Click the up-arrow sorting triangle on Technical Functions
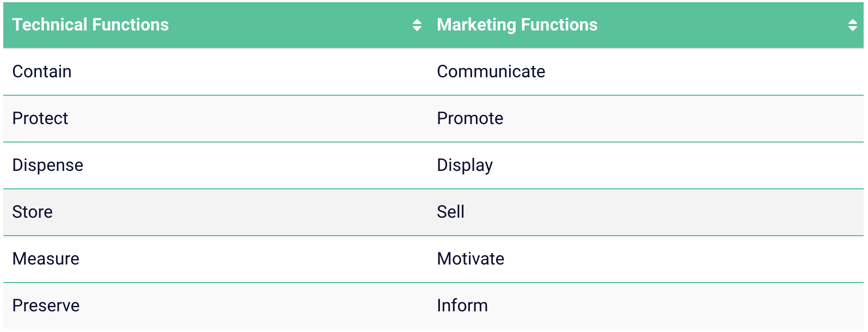Screen dimensions: 868x332 point(417,21)
